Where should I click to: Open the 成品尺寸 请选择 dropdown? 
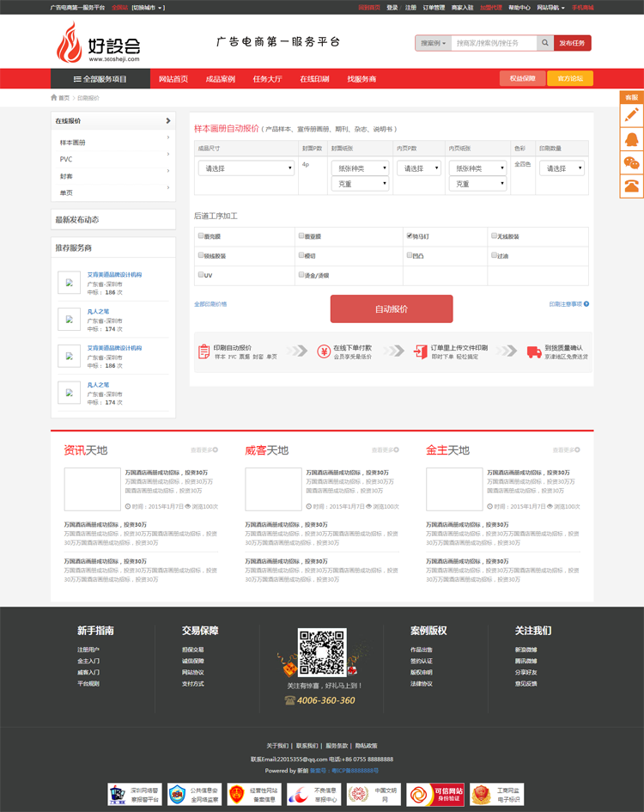point(246,168)
